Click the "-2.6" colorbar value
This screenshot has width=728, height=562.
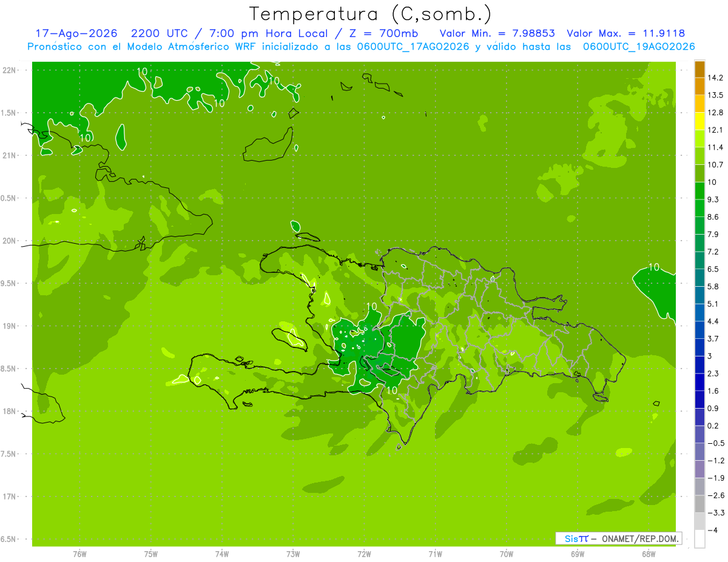point(715,495)
